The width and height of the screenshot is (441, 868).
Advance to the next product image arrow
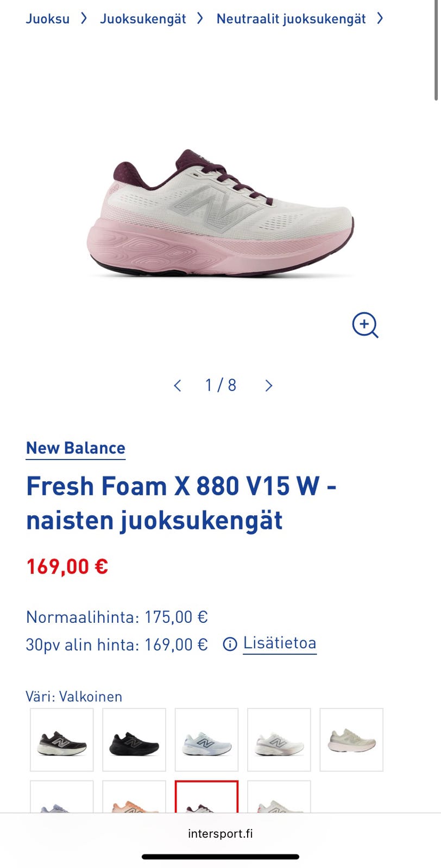(x=269, y=386)
